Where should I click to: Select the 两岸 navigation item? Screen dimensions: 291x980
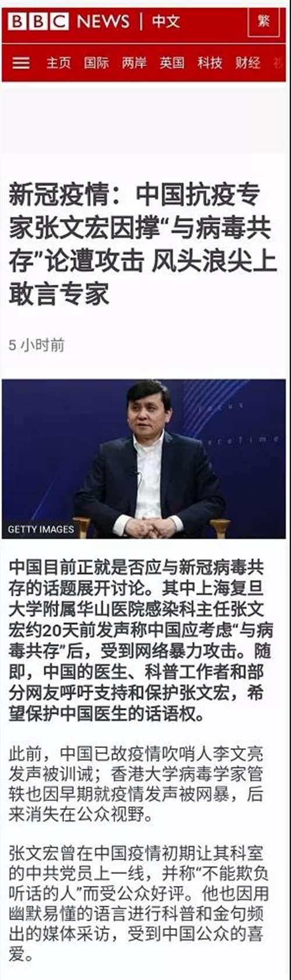tap(134, 62)
